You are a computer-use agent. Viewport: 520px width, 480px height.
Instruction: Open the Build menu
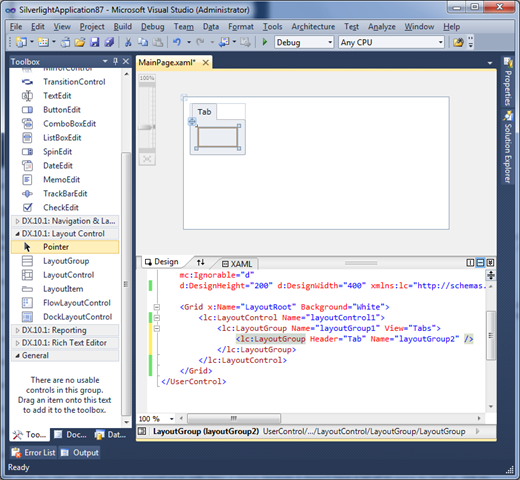click(123, 27)
